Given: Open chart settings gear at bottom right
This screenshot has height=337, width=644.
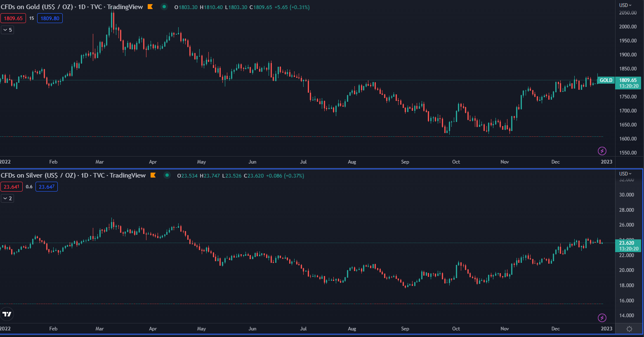Looking at the screenshot, I should (629, 329).
